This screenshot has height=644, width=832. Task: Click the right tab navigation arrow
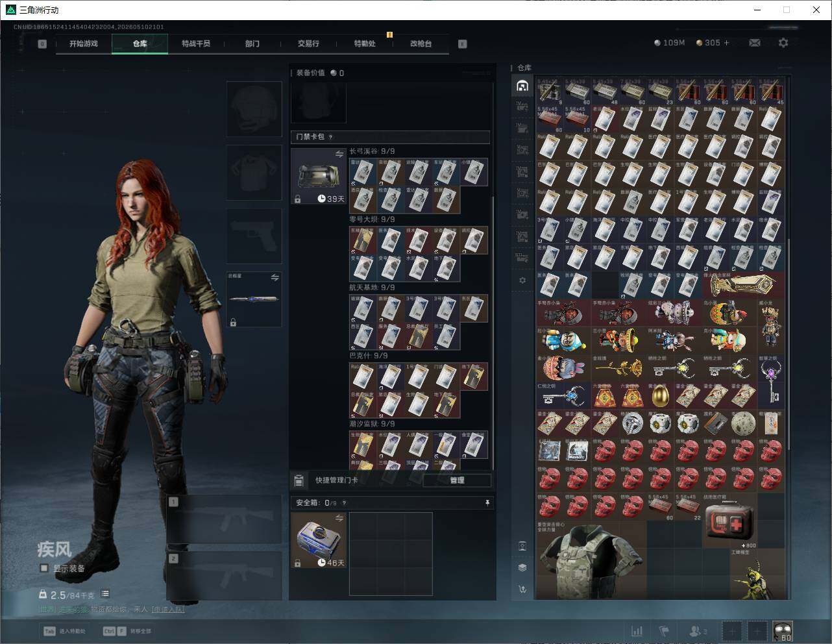click(463, 44)
